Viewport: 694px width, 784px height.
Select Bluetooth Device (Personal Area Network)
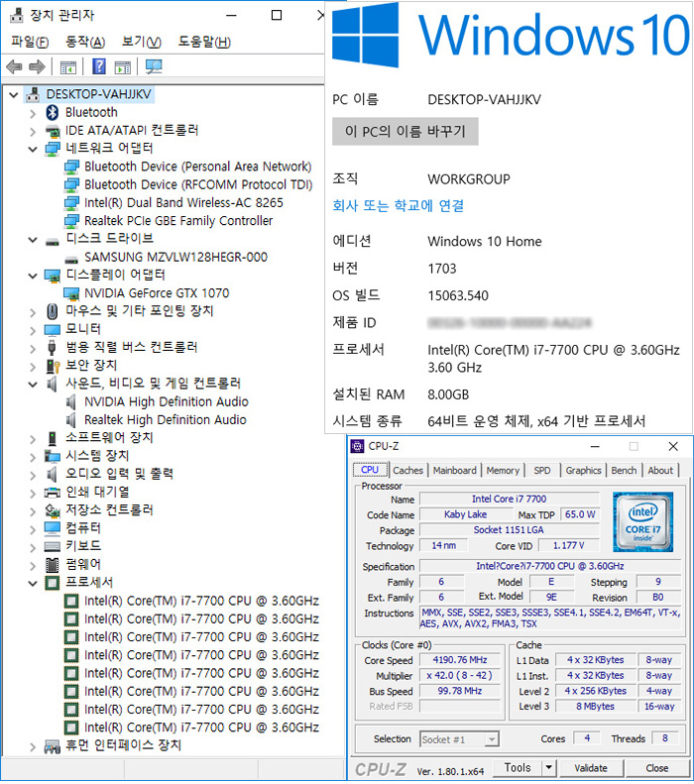coord(198,167)
